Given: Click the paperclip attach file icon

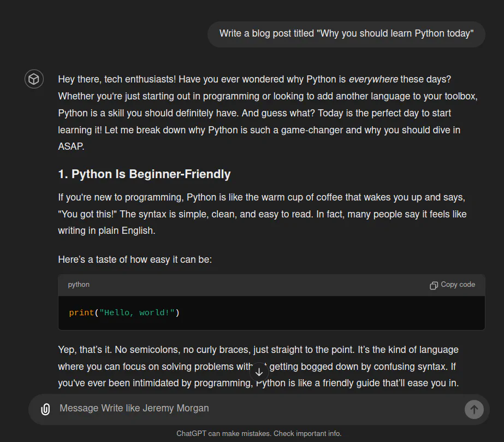Looking at the screenshot, I should pyautogui.click(x=45, y=409).
